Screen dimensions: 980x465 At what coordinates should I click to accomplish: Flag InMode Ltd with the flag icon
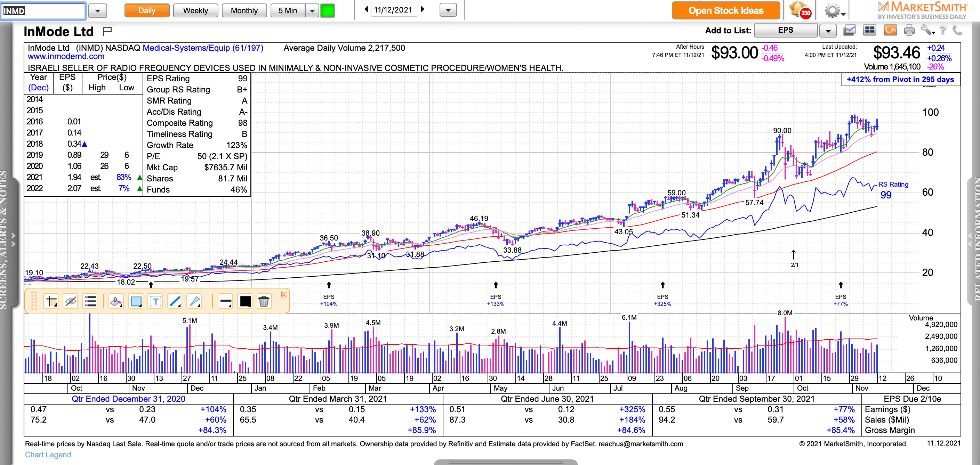(107, 31)
